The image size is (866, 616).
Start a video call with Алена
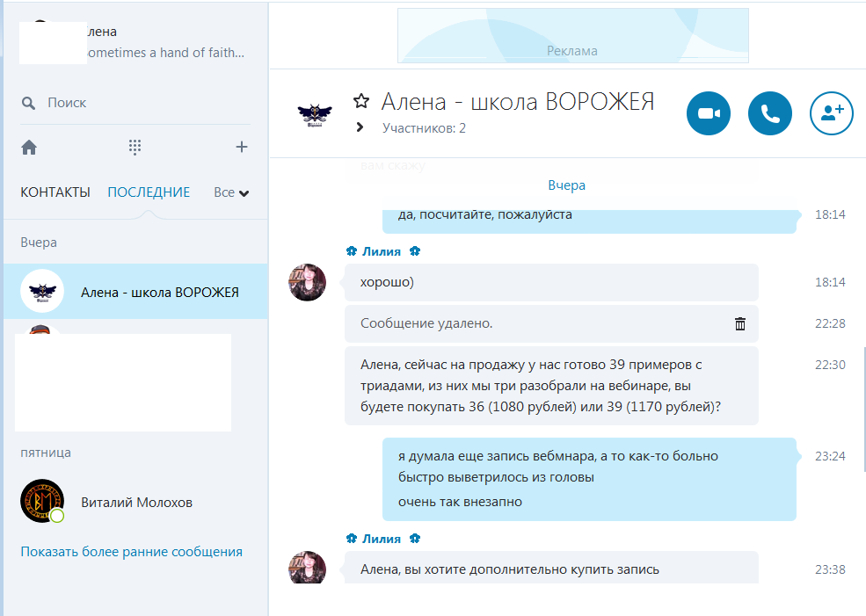tap(709, 113)
